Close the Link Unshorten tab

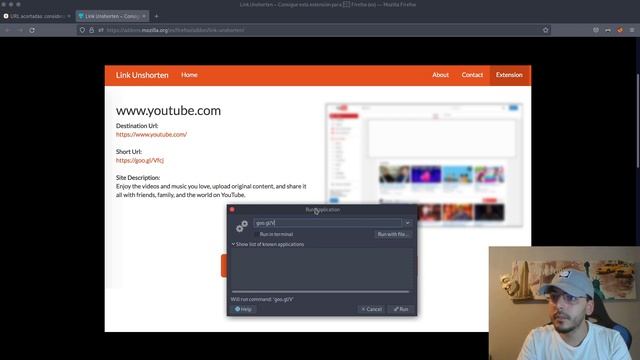144,16
